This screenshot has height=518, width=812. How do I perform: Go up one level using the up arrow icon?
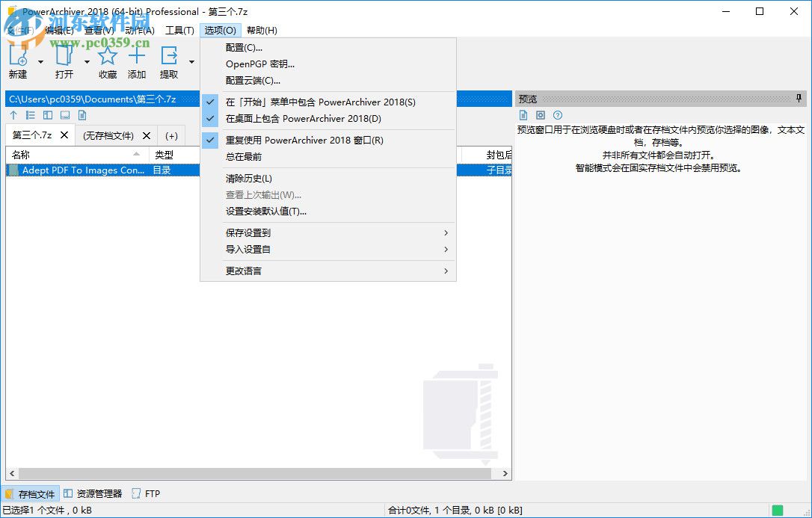pyautogui.click(x=13, y=115)
